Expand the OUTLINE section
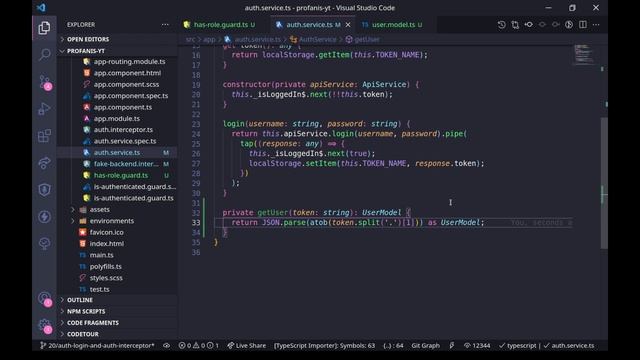 click(117, 300)
